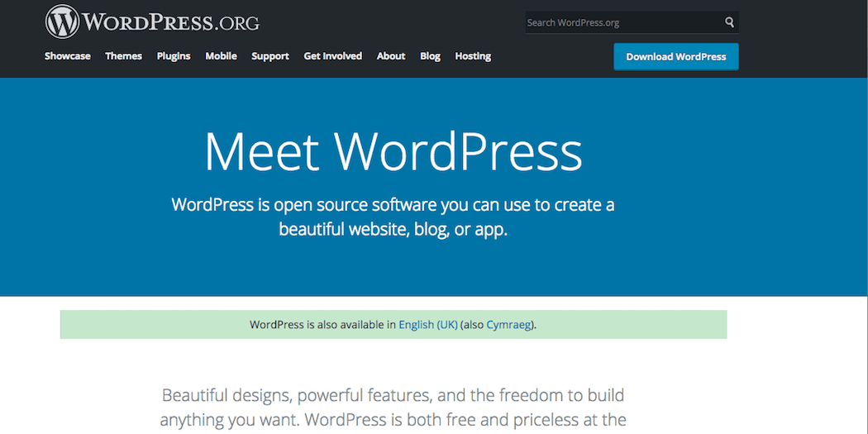The image size is (868, 434).
Task: Click the 'WordPress is open source software' tagline
Action: pos(393,217)
